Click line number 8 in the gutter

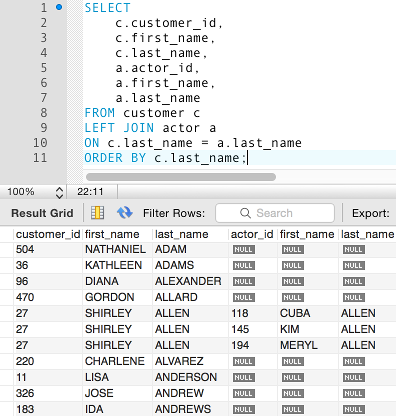pyautogui.click(x=44, y=113)
